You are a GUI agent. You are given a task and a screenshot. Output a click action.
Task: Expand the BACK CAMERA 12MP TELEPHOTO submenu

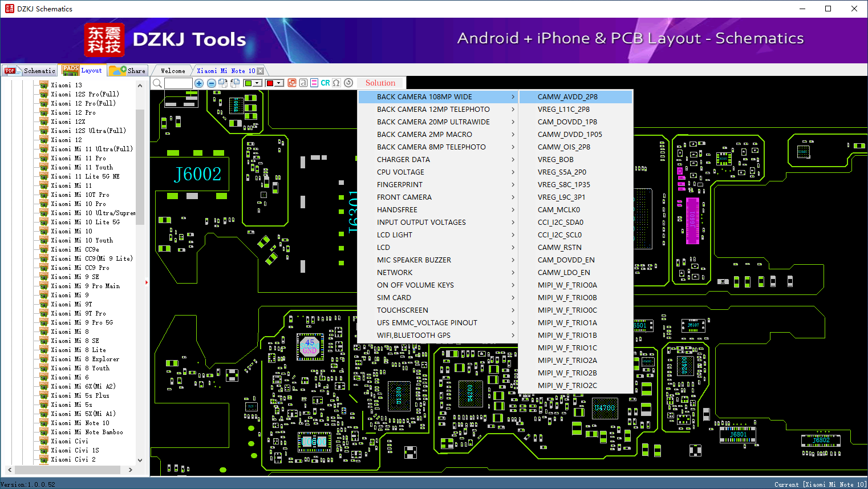point(438,110)
